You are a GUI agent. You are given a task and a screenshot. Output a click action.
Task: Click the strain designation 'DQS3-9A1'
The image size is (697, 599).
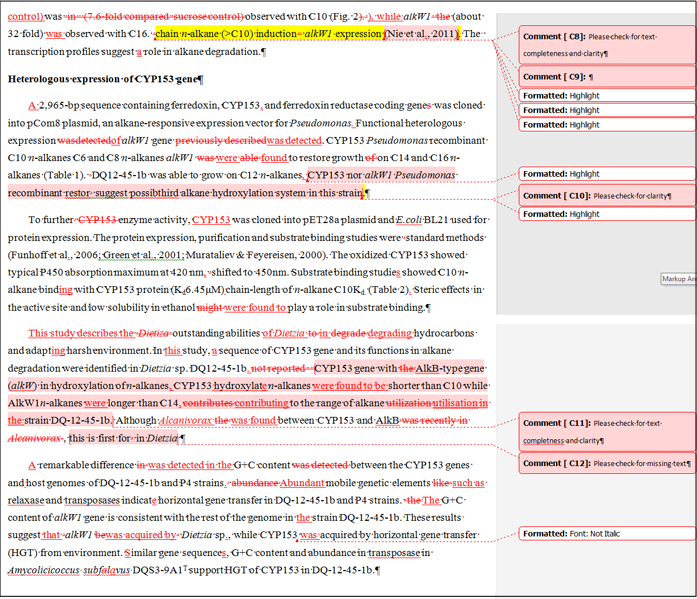coord(157,570)
